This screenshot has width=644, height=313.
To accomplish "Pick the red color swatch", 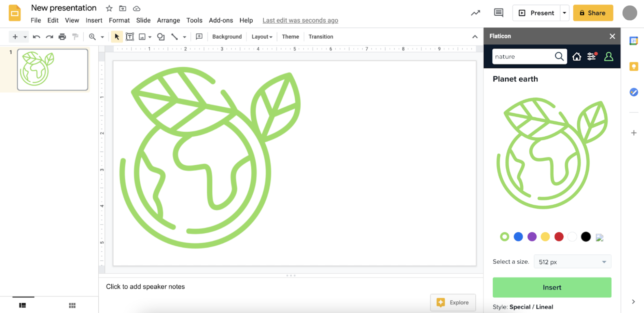I will coord(559,236).
